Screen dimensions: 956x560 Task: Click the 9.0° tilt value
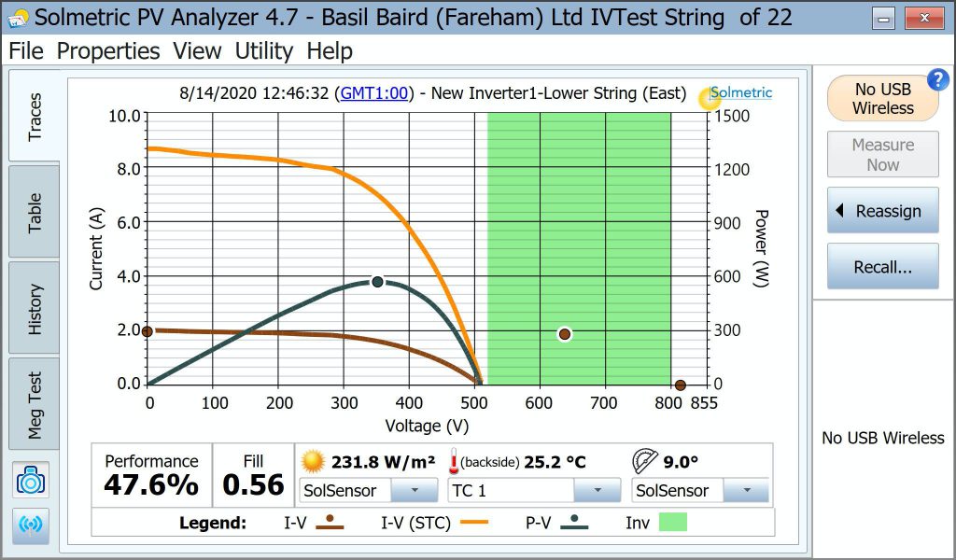681,462
